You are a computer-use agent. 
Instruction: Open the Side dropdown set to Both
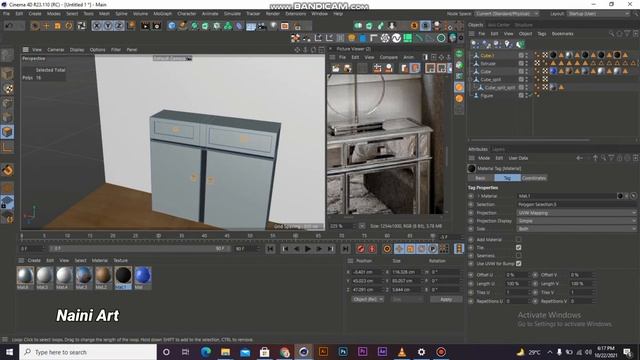[576, 229]
